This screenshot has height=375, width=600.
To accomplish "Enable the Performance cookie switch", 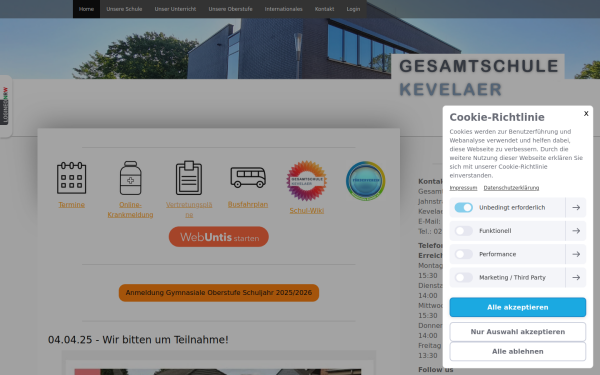I will point(464,254).
